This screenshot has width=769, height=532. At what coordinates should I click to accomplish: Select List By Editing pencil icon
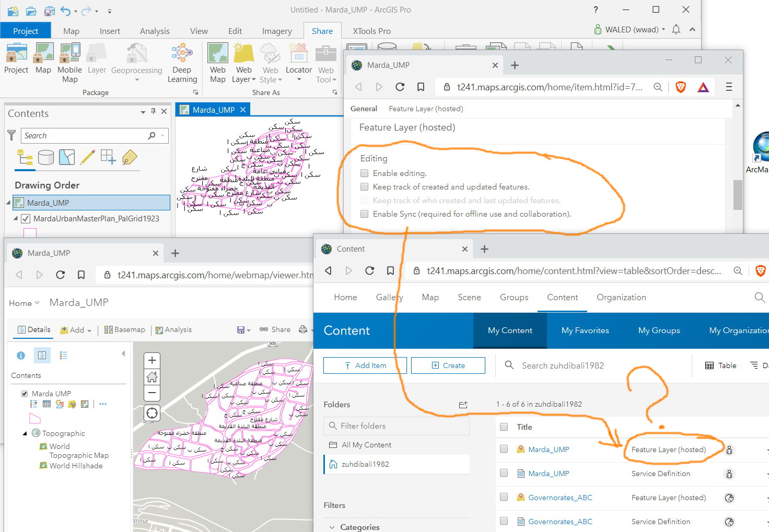(x=88, y=157)
